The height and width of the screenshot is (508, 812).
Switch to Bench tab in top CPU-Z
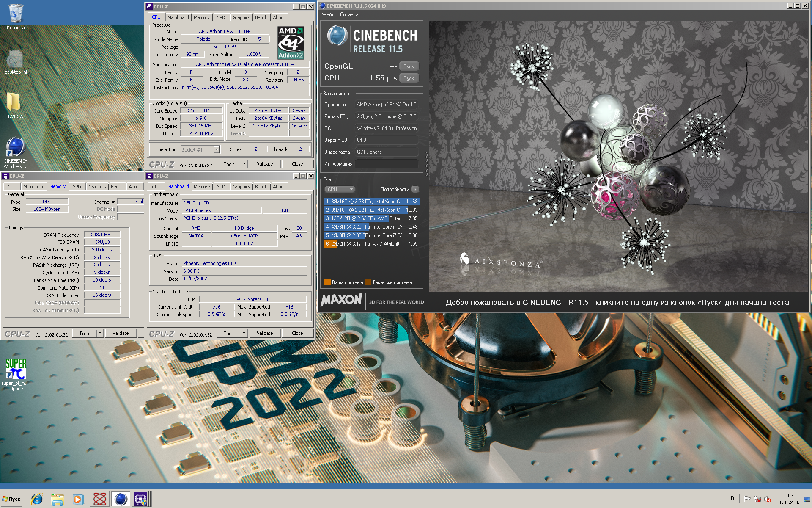[x=261, y=17]
